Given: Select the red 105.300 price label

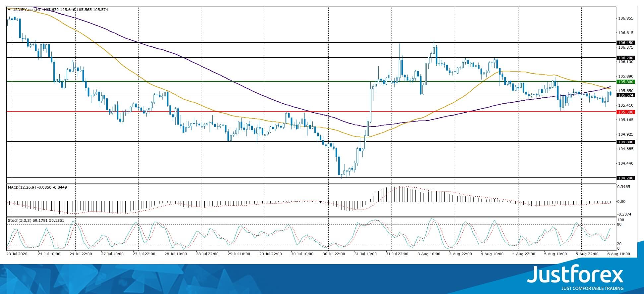Looking at the screenshot, I should click(x=625, y=112).
